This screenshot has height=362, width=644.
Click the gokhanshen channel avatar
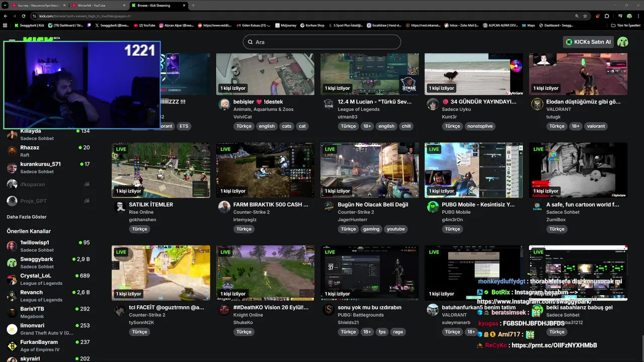[120, 207]
